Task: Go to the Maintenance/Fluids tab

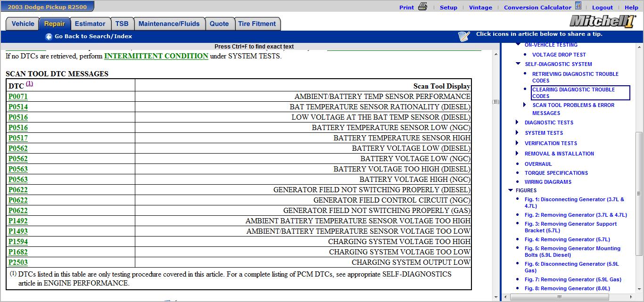Action: pyautogui.click(x=169, y=24)
